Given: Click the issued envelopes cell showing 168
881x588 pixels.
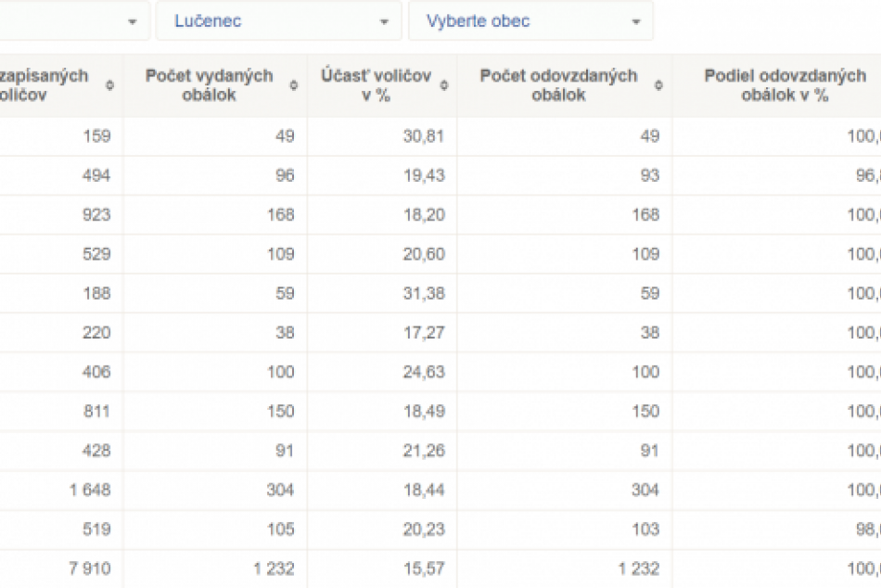Looking at the screenshot, I should [x=279, y=215].
